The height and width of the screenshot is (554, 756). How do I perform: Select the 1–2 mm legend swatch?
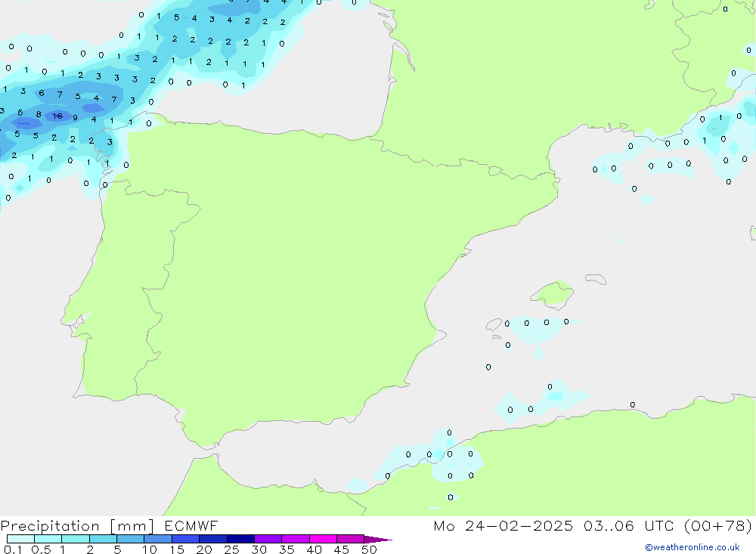pos(76,539)
